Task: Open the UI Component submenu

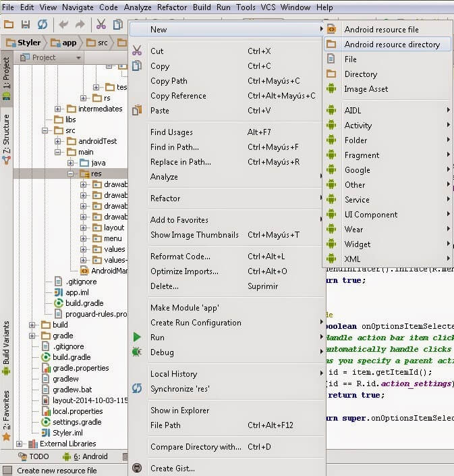Action: [x=388, y=214]
